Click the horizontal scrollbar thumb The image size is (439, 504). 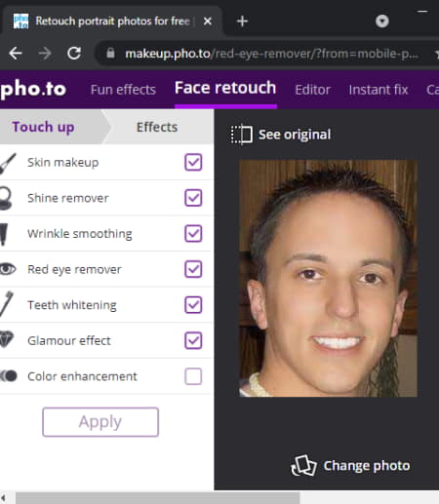click(x=158, y=498)
